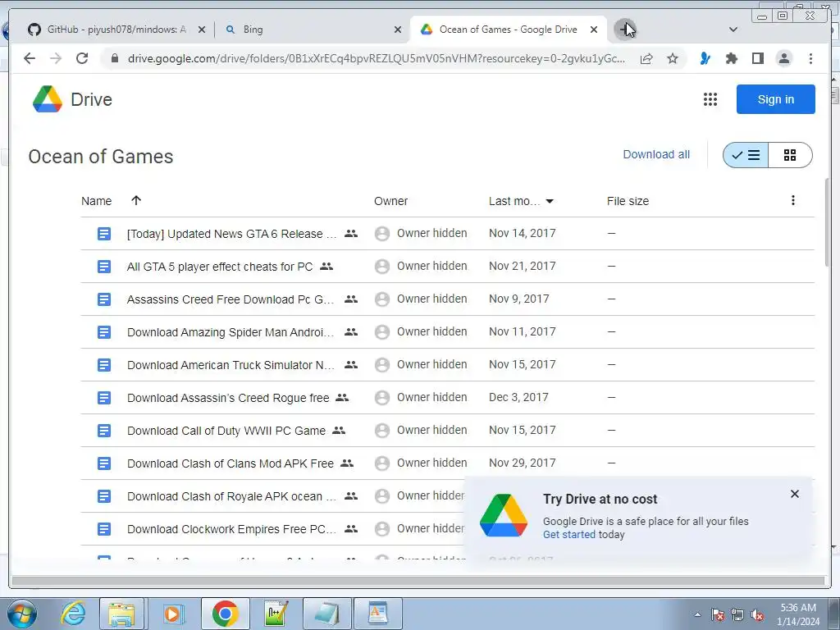
Task: Click the URL address bar
Action: coord(376,58)
